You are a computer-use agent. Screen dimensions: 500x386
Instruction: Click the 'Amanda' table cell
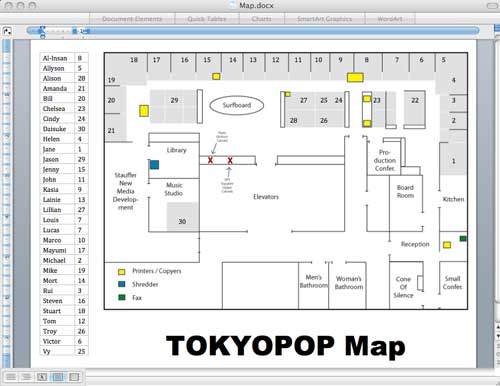[57, 88]
